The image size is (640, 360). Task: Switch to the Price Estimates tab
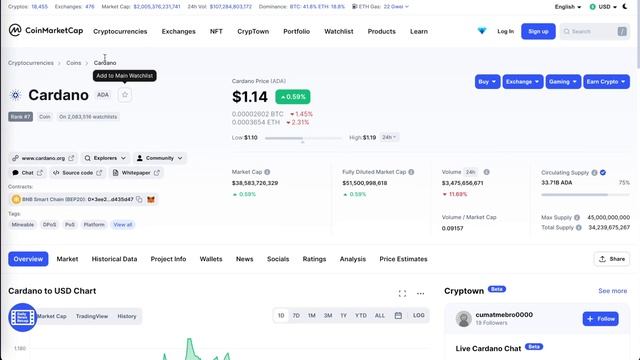coord(403,259)
